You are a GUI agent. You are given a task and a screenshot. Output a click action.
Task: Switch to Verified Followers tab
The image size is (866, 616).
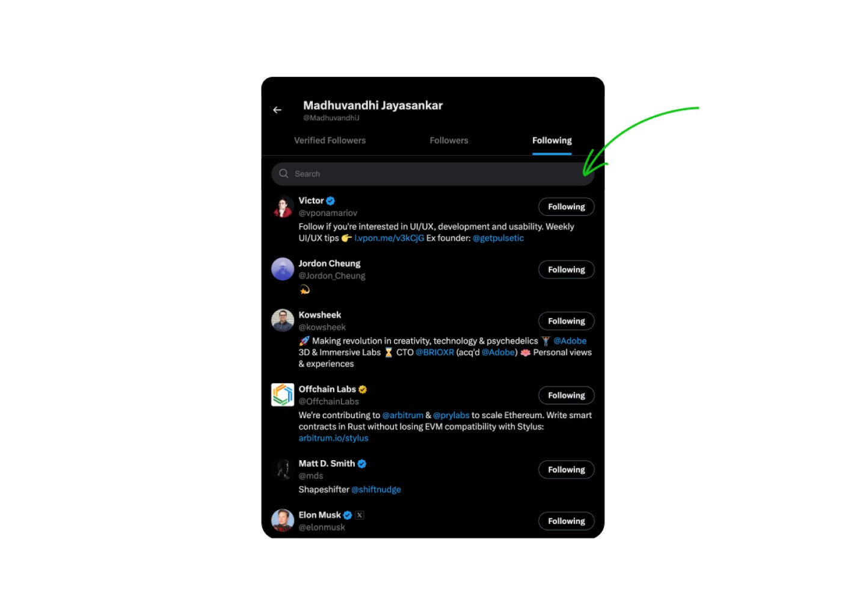click(330, 140)
